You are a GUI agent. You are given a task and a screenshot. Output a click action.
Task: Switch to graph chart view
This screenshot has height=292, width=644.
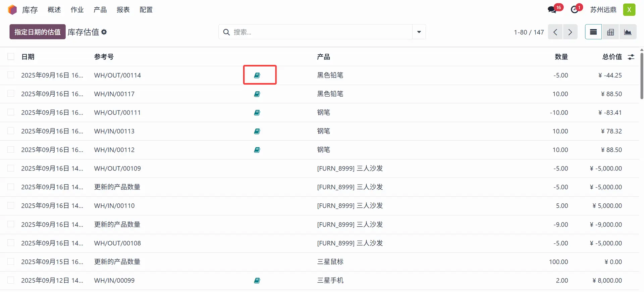628,32
